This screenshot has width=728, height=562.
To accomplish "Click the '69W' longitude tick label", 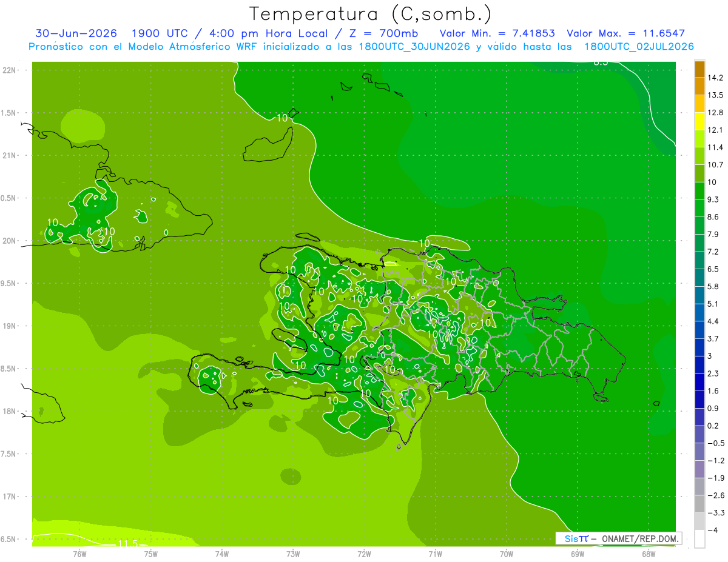I will click(x=578, y=554).
